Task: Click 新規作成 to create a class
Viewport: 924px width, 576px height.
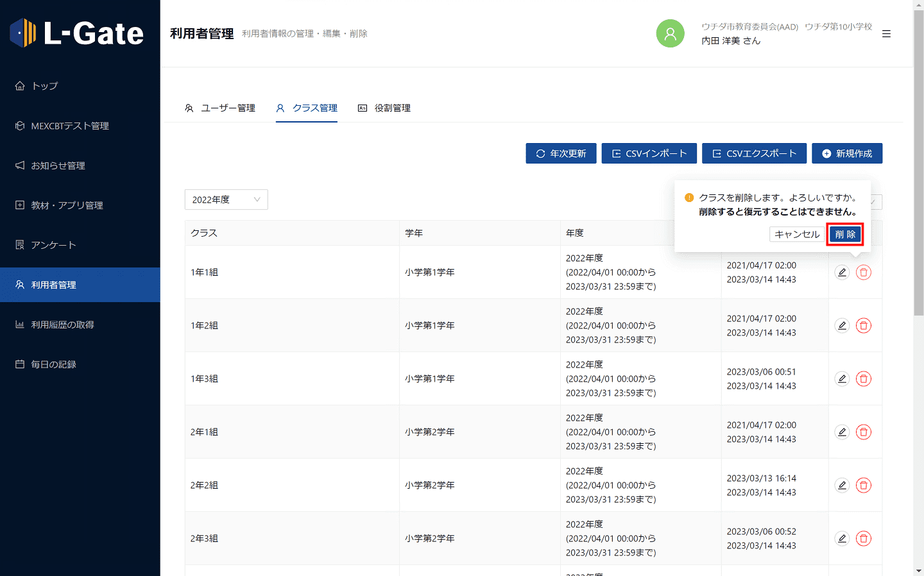Action: point(847,153)
